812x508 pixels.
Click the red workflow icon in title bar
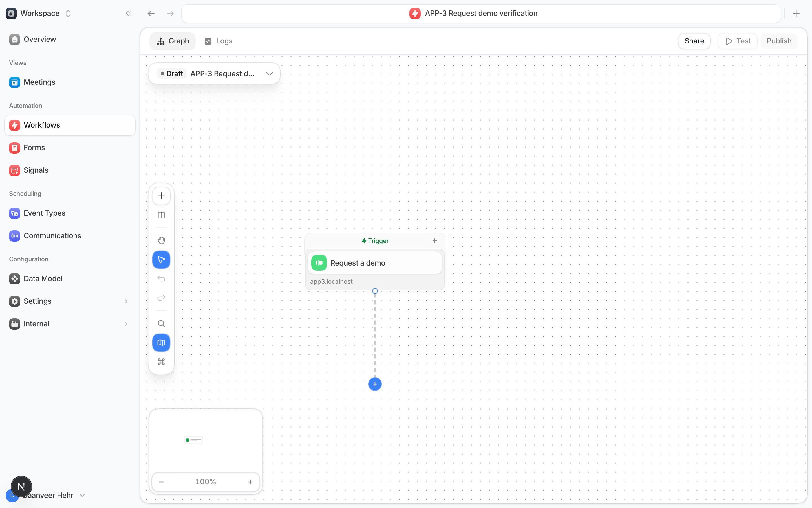415,14
